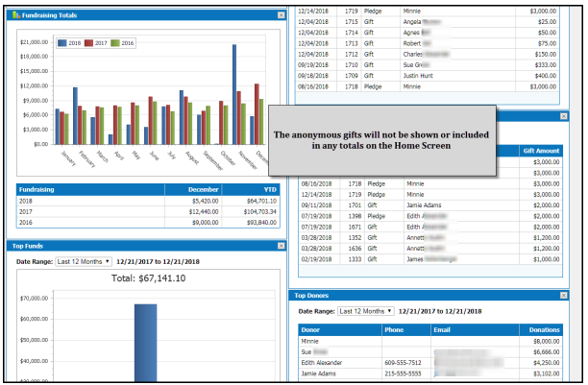
Task: Select gift 1714 from Agnes
Action: pos(428,33)
